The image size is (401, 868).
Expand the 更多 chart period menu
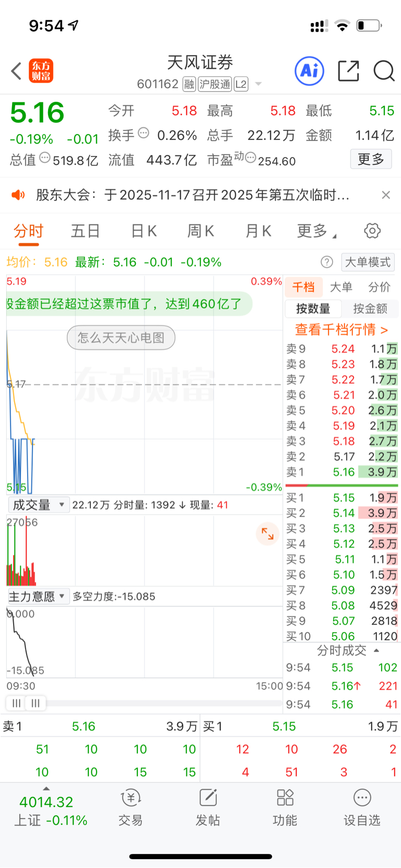(316, 231)
